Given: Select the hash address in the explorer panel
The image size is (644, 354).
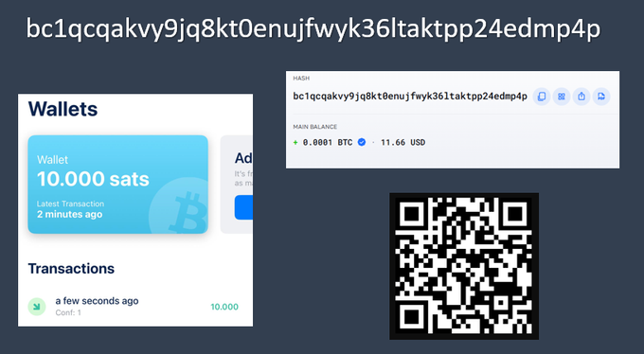Looking at the screenshot, I should pos(410,97).
